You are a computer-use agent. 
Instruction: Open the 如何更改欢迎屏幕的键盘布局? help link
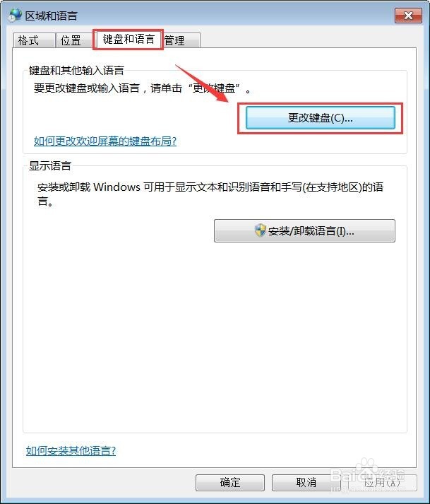(x=105, y=141)
